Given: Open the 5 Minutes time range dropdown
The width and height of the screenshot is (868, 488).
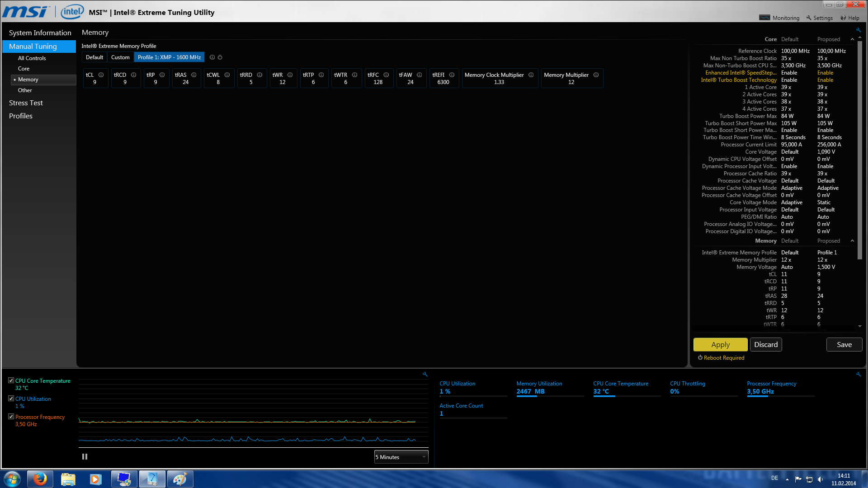Looking at the screenshot, I should (401, 457).
